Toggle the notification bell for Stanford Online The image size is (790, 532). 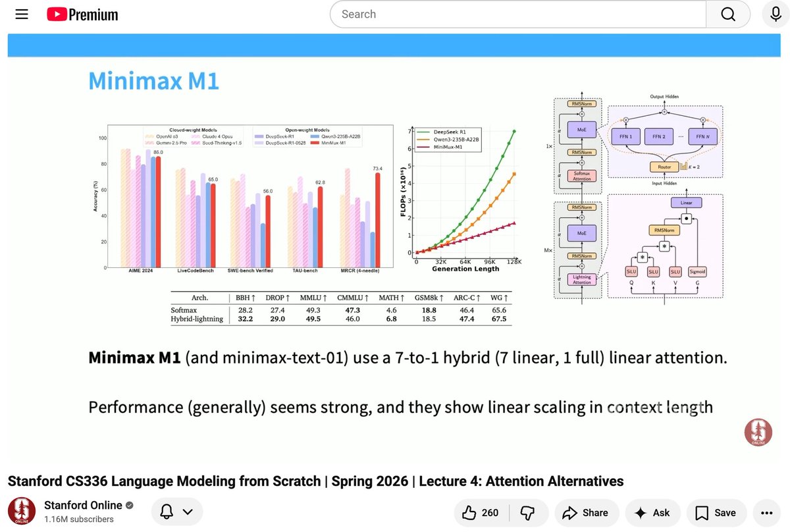(167, 512)
